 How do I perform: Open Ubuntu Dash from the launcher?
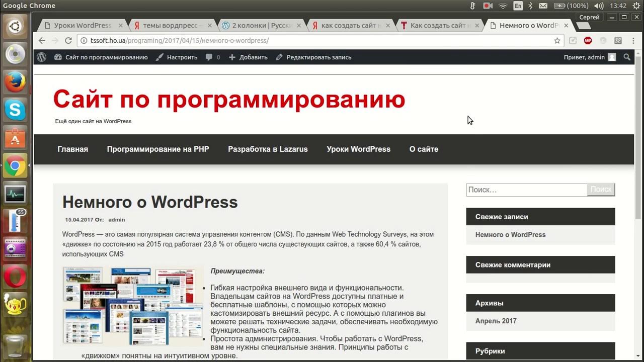[x=15, y=26]
